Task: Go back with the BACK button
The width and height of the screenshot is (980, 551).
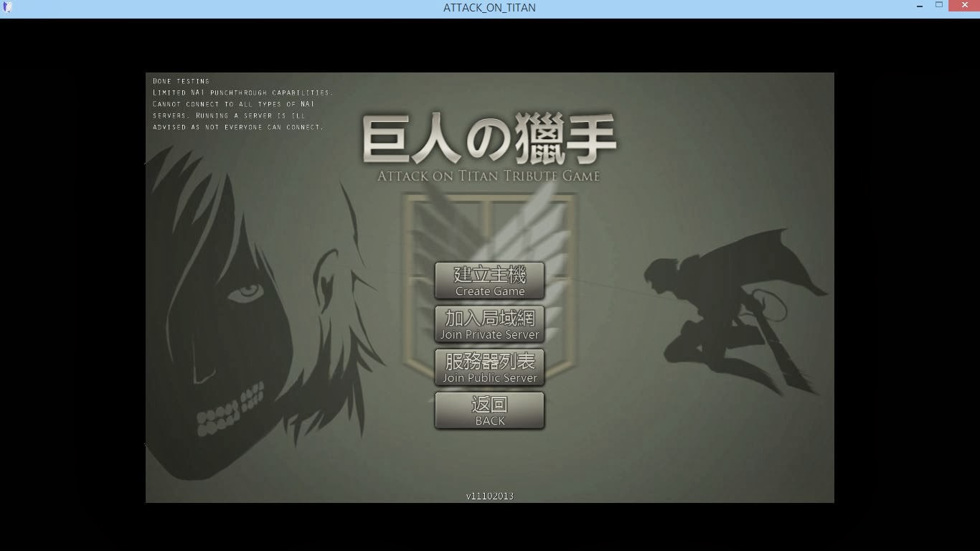Action: pyautogui.click(x=490, y=410)
